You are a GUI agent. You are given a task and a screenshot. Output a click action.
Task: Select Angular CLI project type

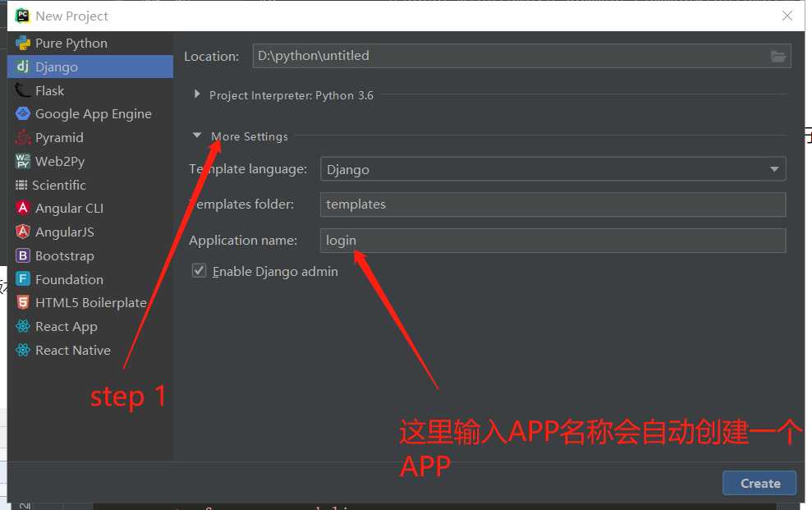[x=90, y=208]
